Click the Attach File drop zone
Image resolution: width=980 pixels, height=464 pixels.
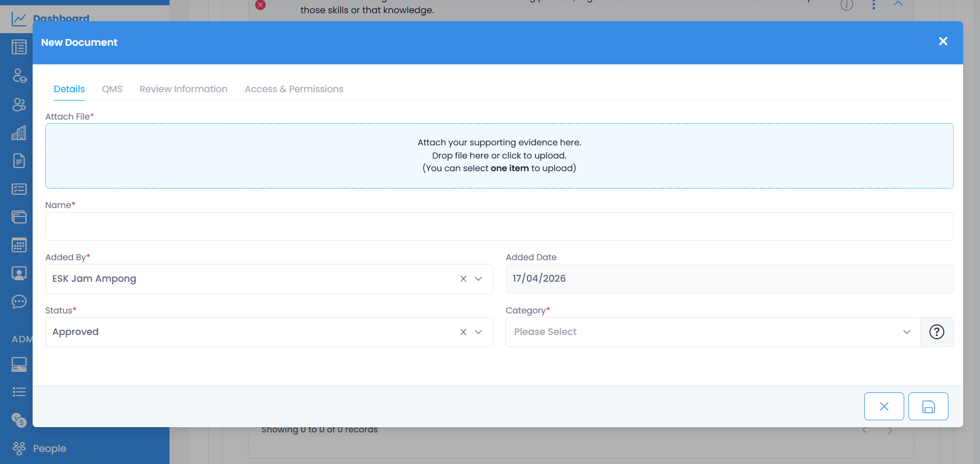click(499, 156)
